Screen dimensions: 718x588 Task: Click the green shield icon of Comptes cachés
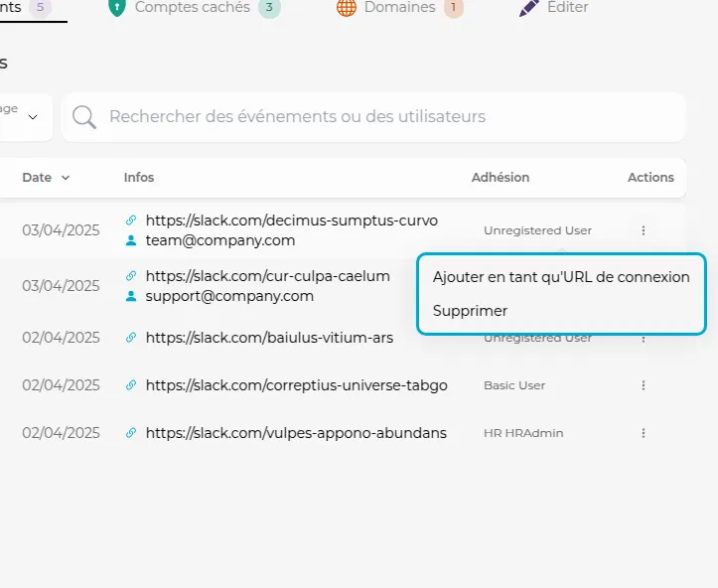tap(117, 7)
